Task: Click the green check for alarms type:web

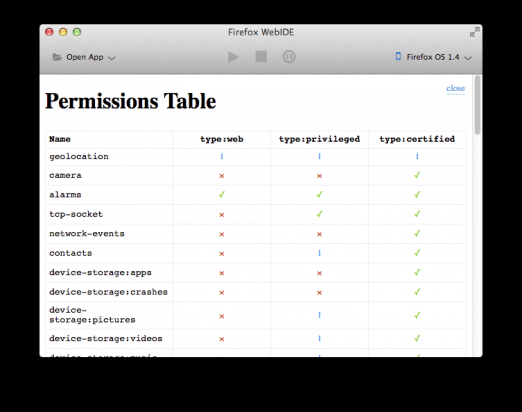Action: 222,194
